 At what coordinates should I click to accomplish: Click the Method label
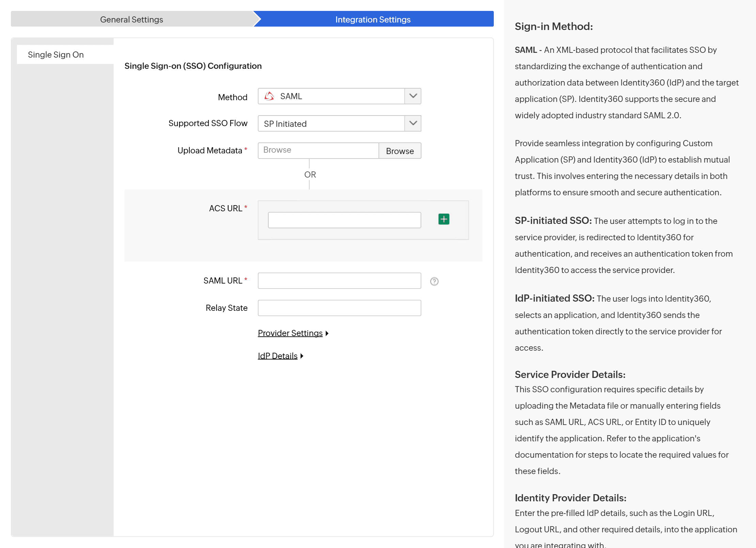233,97
